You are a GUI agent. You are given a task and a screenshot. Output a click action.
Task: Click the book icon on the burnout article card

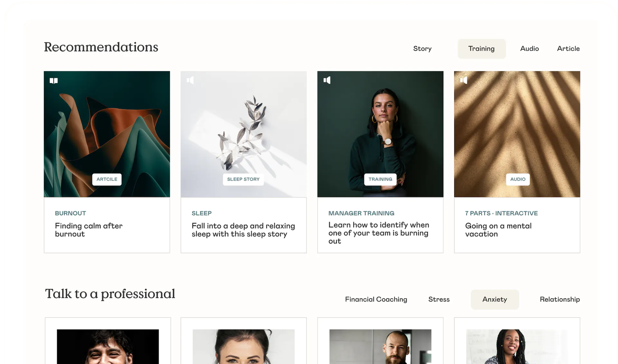(54, 80)
